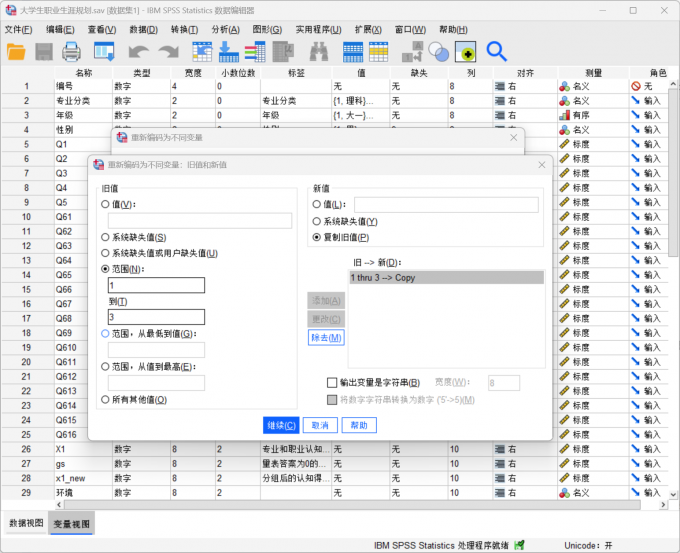This screenshot has height=553, width=680.
Task: Open data document folder icon
Action: [16, 52]
